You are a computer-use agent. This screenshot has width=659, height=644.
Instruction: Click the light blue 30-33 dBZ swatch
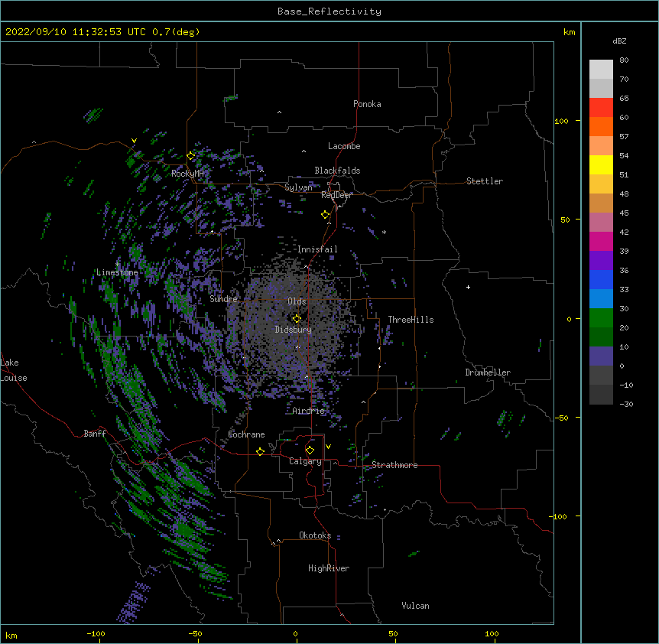(601, 299)
